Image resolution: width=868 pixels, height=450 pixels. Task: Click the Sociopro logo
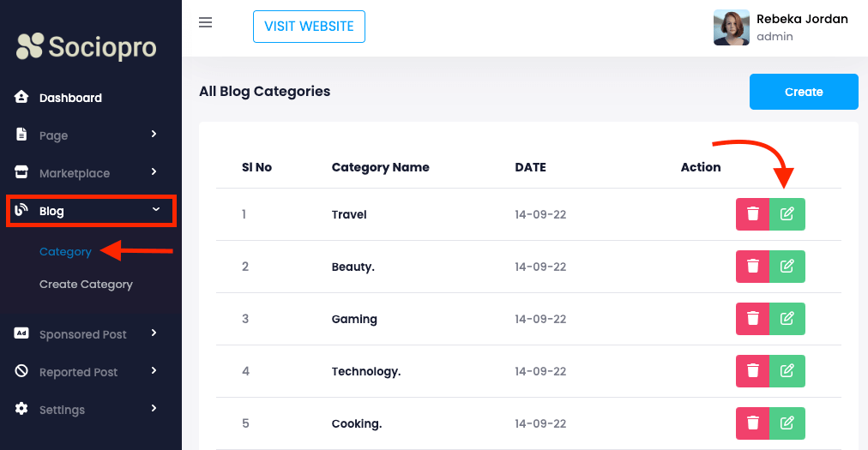pos(87,46)
